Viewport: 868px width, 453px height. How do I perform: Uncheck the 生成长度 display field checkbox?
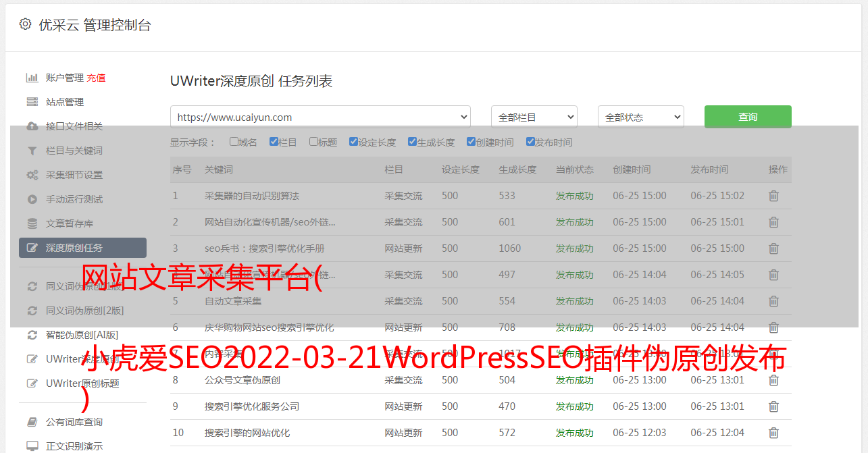tap(412, 142)
